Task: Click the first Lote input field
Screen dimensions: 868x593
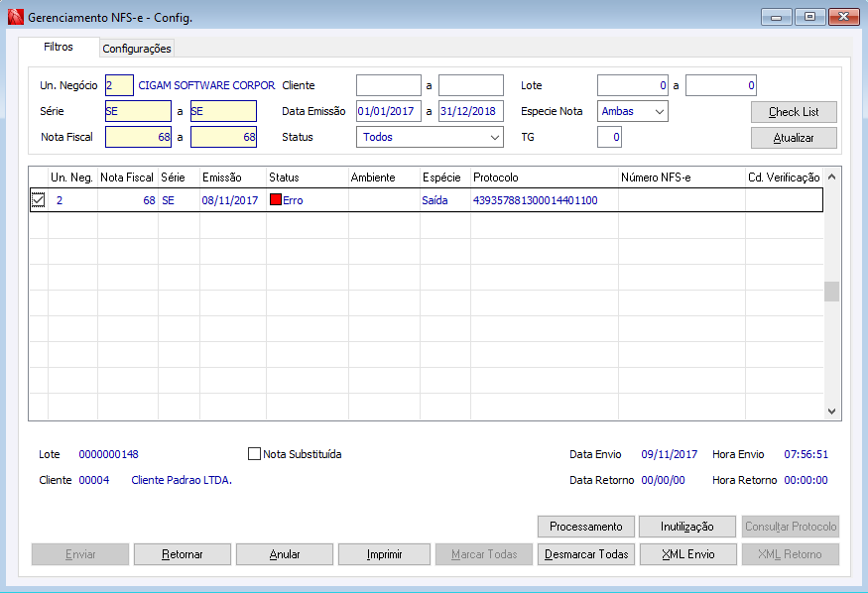Action: (x=633, y=85)
